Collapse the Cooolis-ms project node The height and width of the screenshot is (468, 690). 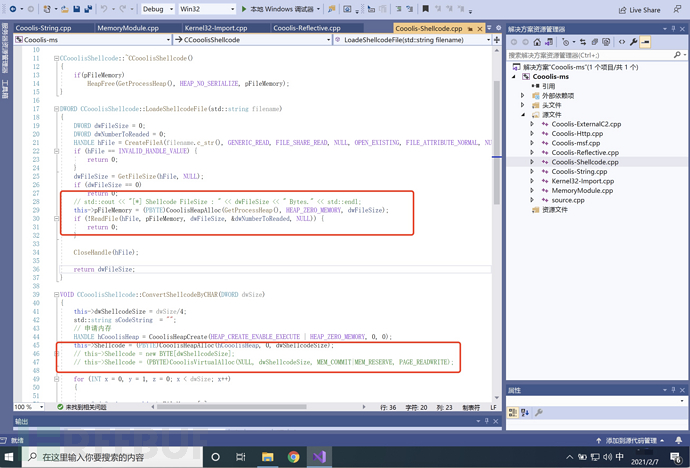point(513,76)
